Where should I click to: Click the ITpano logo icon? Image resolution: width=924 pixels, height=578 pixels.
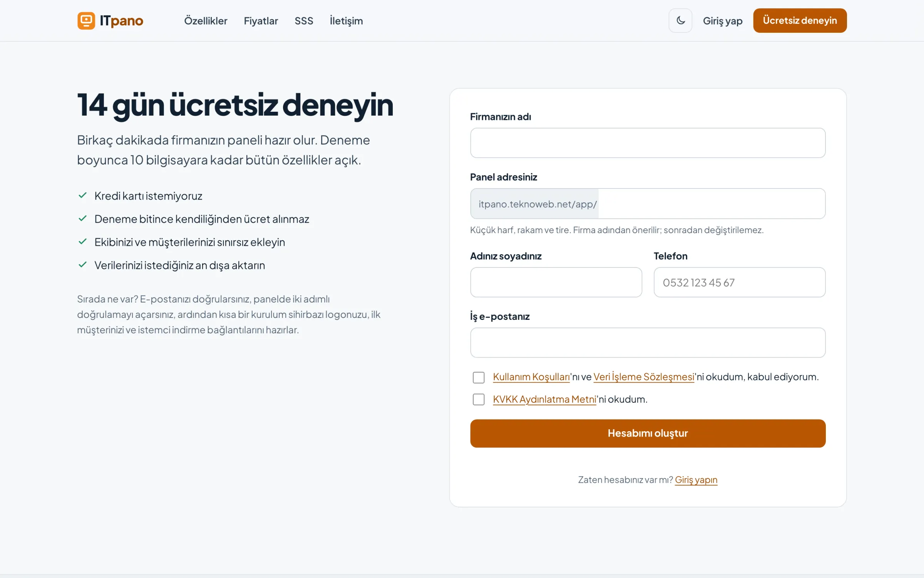[x=86, y=20]
